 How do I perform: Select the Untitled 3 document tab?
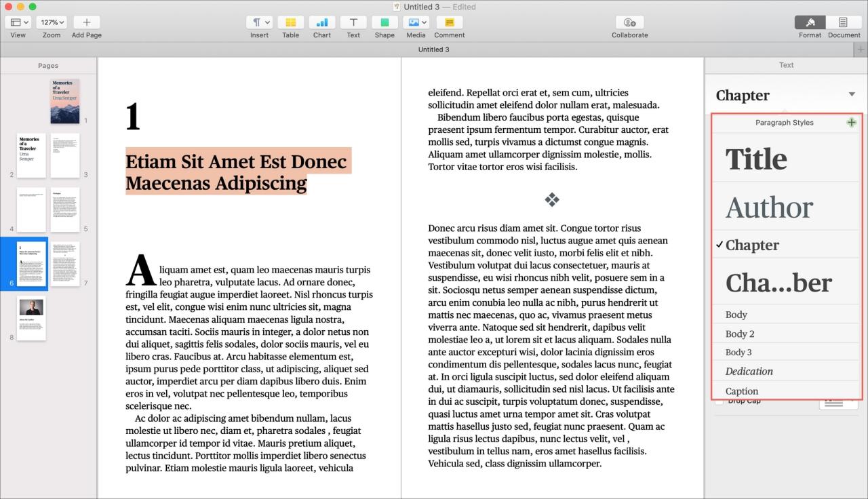pos(433,49)
